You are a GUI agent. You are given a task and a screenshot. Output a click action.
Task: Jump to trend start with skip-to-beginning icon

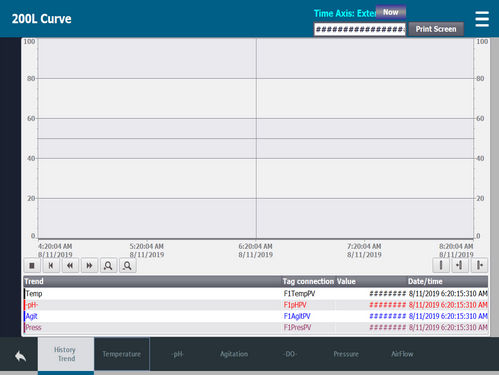click(51, 266)
